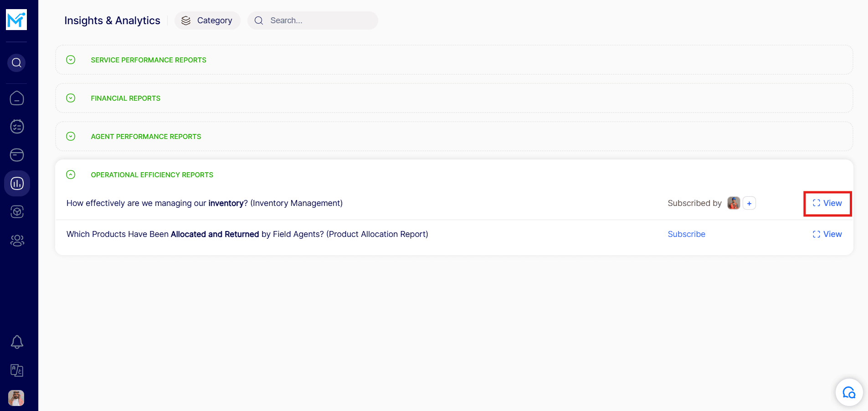Open the inventory cube sidebar icon
Screen dimensions: 868x411
[17, 212]
